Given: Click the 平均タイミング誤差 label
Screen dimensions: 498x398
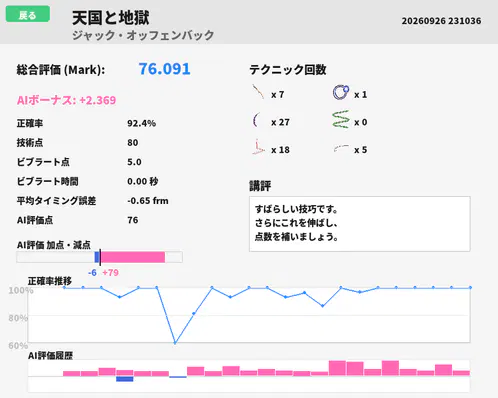Looking at the screenshot, I should coord(56,201).
